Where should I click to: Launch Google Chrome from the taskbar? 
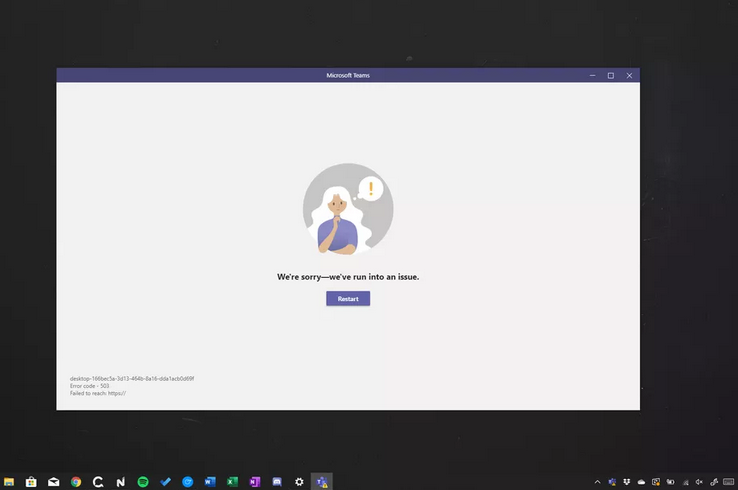tap(76, 482)
